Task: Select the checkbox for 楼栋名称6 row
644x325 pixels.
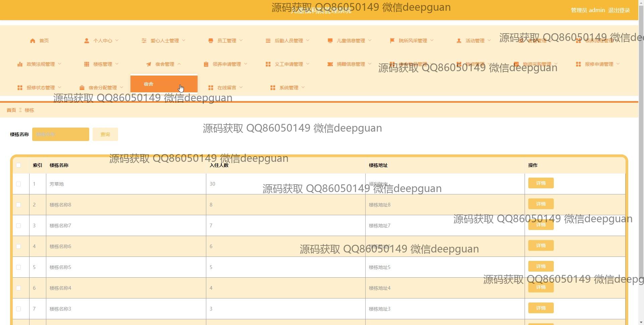Action: (x=18, y=246)
